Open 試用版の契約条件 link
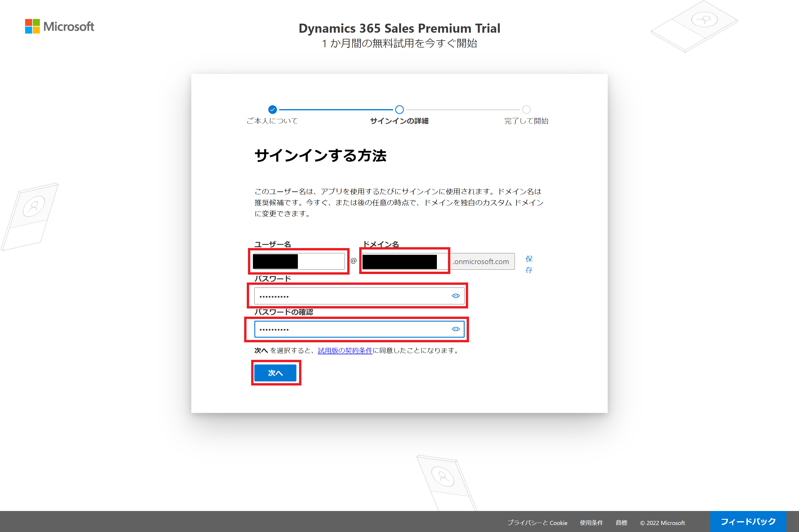799x532 pixels. tap(345, 350)
